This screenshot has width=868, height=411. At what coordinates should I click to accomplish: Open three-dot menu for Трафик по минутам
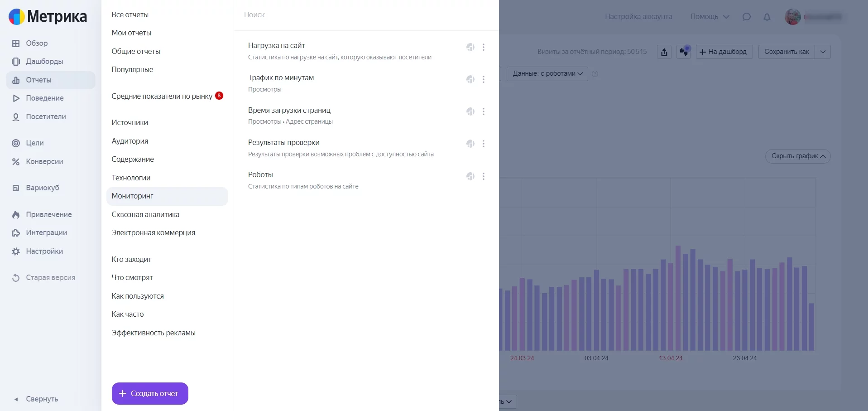click(484, 79)
